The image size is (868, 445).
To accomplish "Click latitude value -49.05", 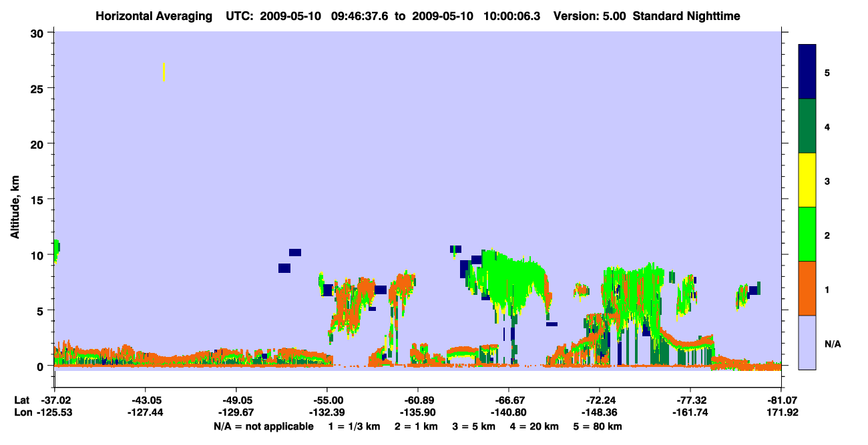I will (x=236, y=400).
